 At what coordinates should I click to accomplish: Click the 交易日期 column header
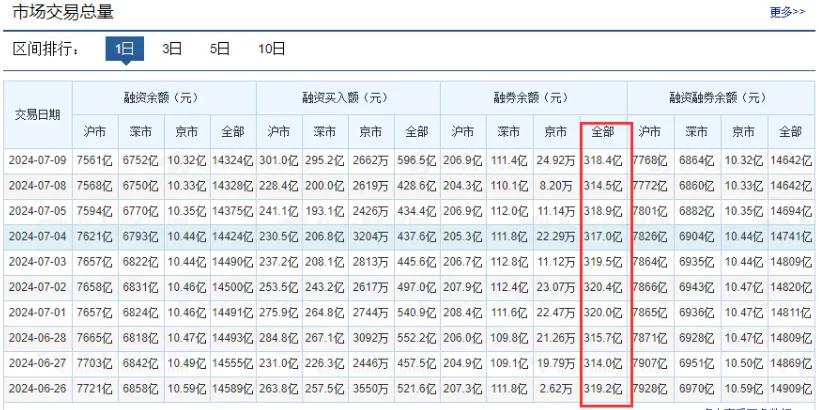tap(38, 115)
